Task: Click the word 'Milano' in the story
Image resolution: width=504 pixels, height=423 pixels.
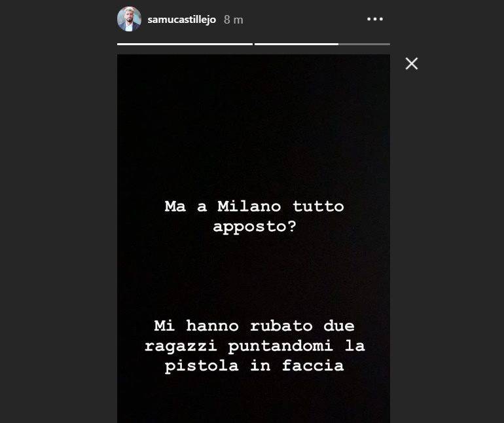Action: [249, 206]
